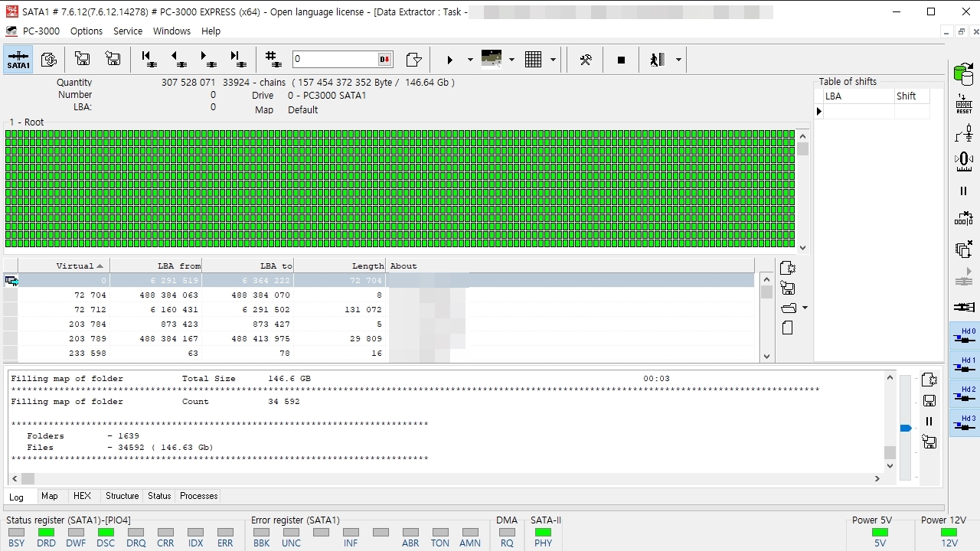The height and width of the screenshot is (551, 980).
Task: Expand the grid view dropdown arrow
Action: click(552, 60)
